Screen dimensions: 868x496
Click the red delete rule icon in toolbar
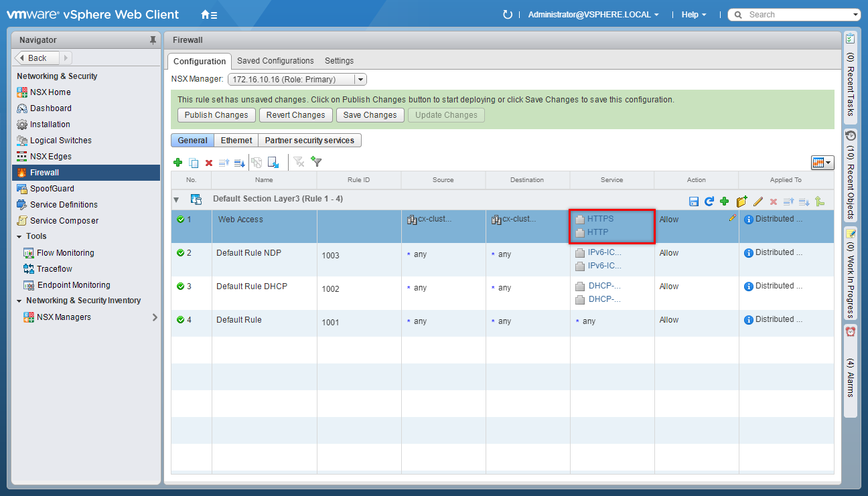tap(209, 163)
